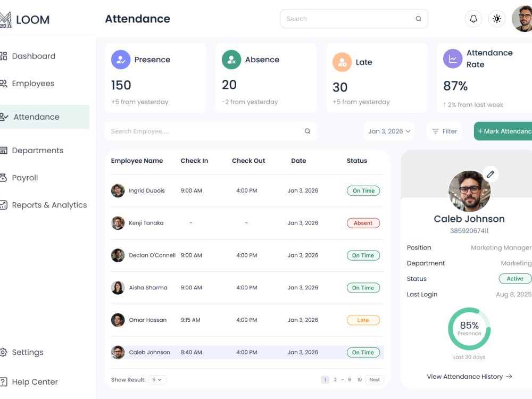Click the Reports & Analytics sidebar icon
The image size is (532, 399).
tap(3, 205)
